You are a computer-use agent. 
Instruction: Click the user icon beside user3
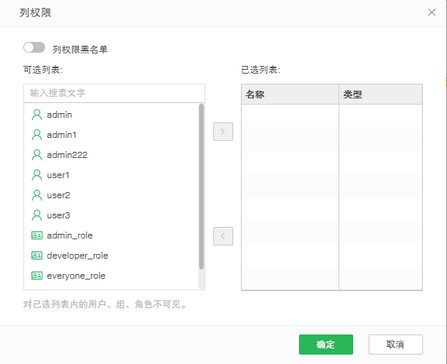(x=37, y=215)
